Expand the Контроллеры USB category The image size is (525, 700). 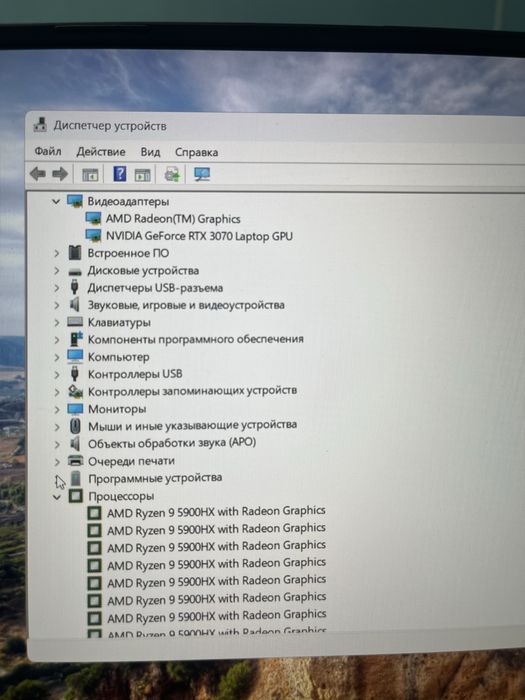[x=56, y=374]
